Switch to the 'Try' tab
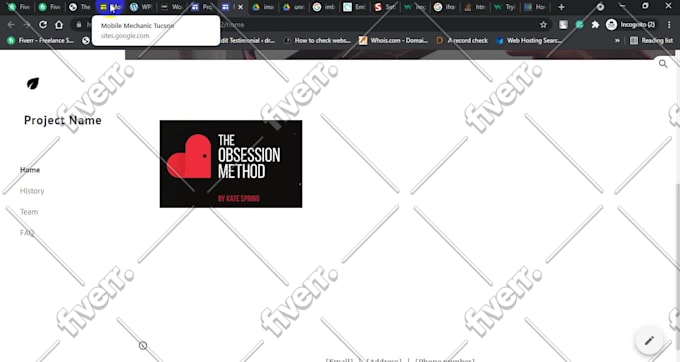This screenshot has height=362, width=680. pos(505,7)
